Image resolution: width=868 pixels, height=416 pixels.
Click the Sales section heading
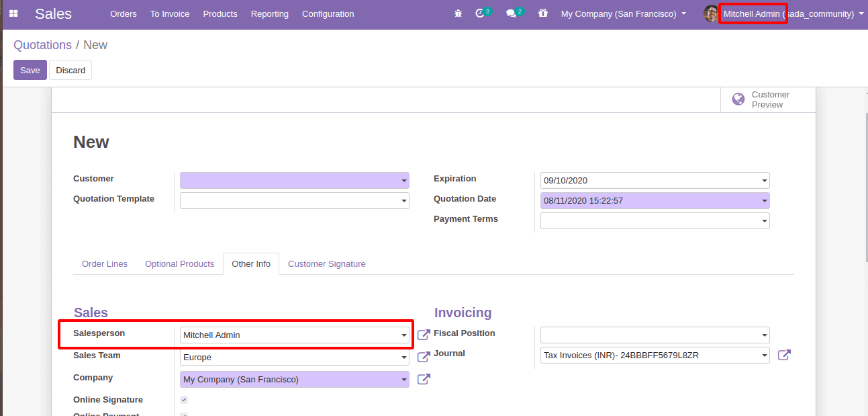[x=91, y=313]
